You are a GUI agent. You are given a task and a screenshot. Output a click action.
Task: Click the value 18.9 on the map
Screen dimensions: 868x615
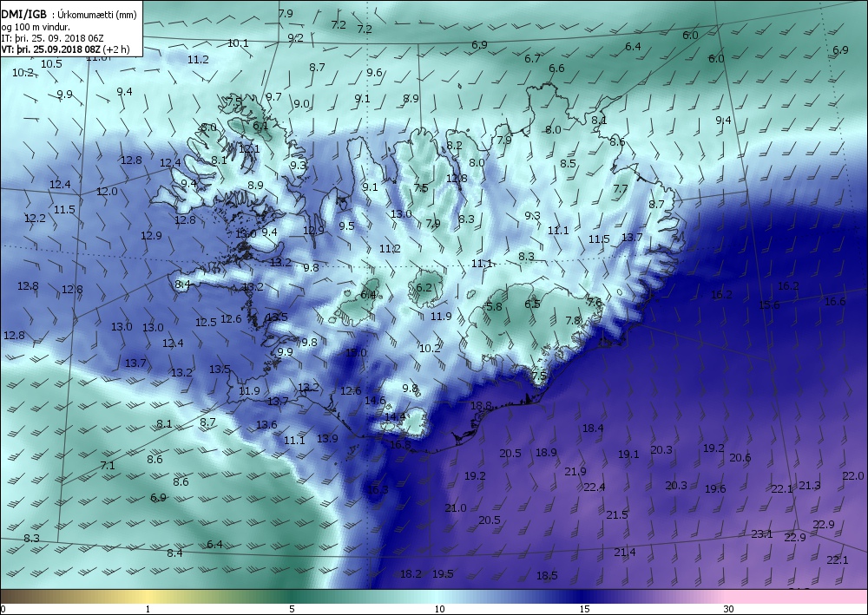(x=546, y=453)
